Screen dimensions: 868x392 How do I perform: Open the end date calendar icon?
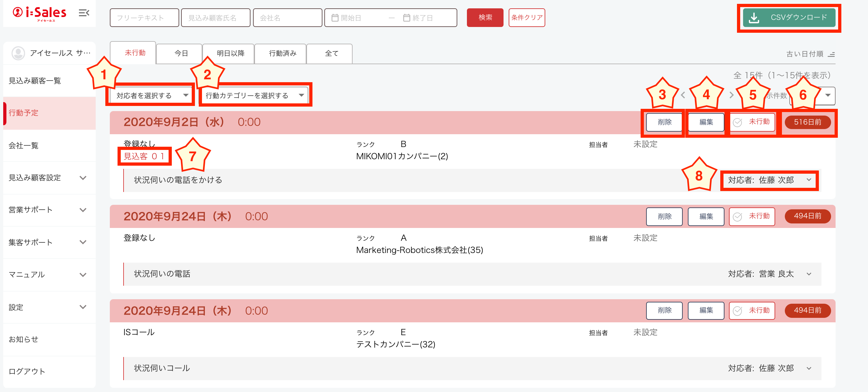(x=406, y=18)
